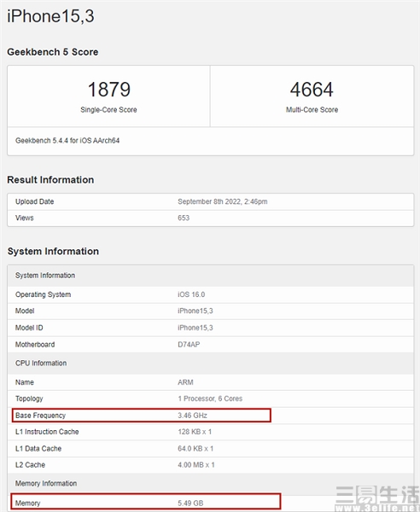Select the 1 Processor, 6 Cores value

(x=210, y=399)
